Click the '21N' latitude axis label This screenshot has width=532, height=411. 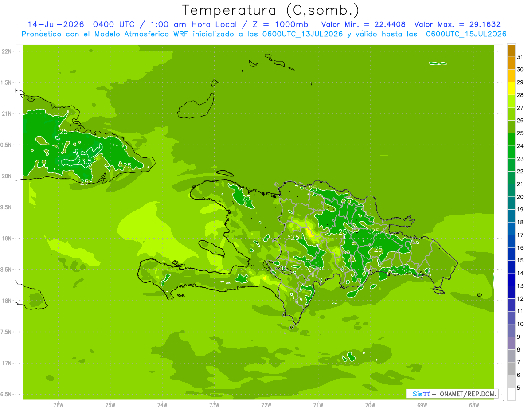(6, 114)
